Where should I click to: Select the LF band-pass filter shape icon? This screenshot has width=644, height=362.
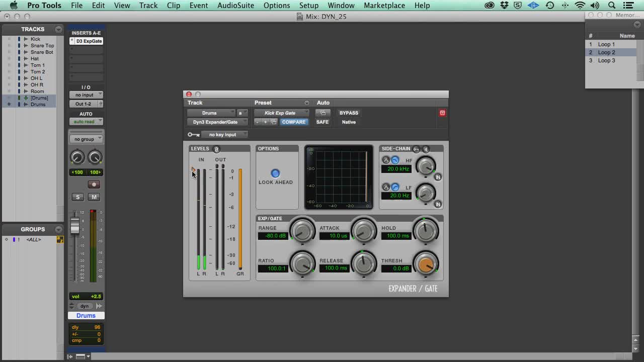pyautogui.click(x=386, y=187)
